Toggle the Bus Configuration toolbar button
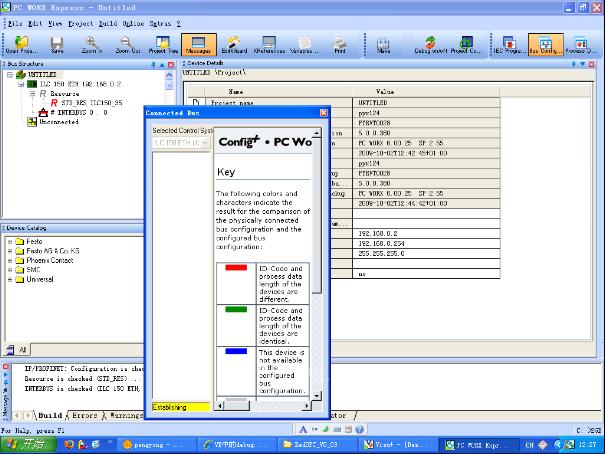The image size is (605, 454). [545, 44]
